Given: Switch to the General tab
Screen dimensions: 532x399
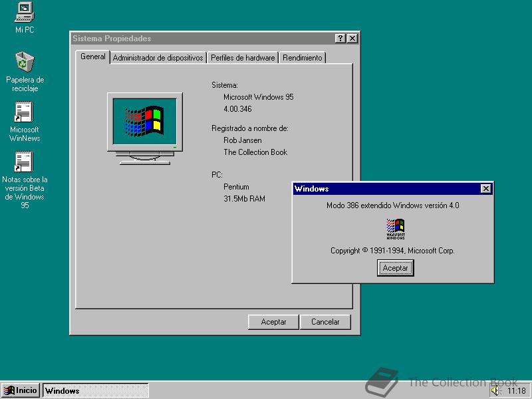Looking at the screenshot, I should (92, 57).
